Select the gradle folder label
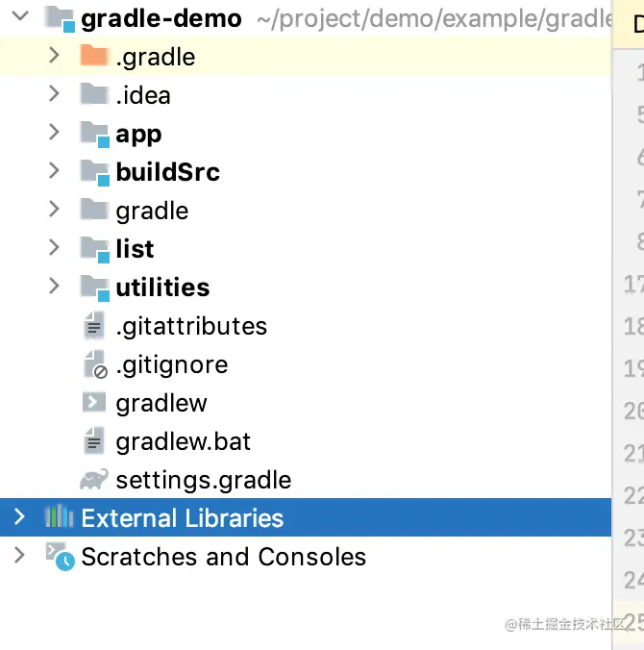 click(x=152, y=211)
